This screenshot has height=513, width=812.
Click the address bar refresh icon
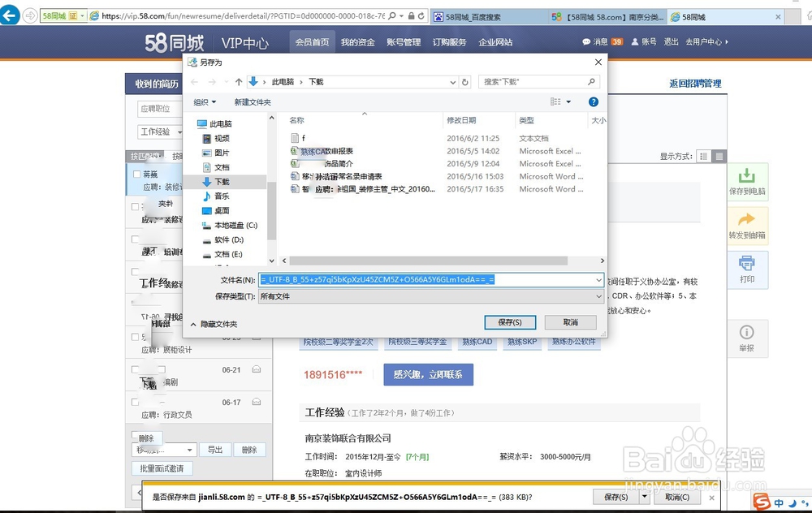tap(421, 16)
